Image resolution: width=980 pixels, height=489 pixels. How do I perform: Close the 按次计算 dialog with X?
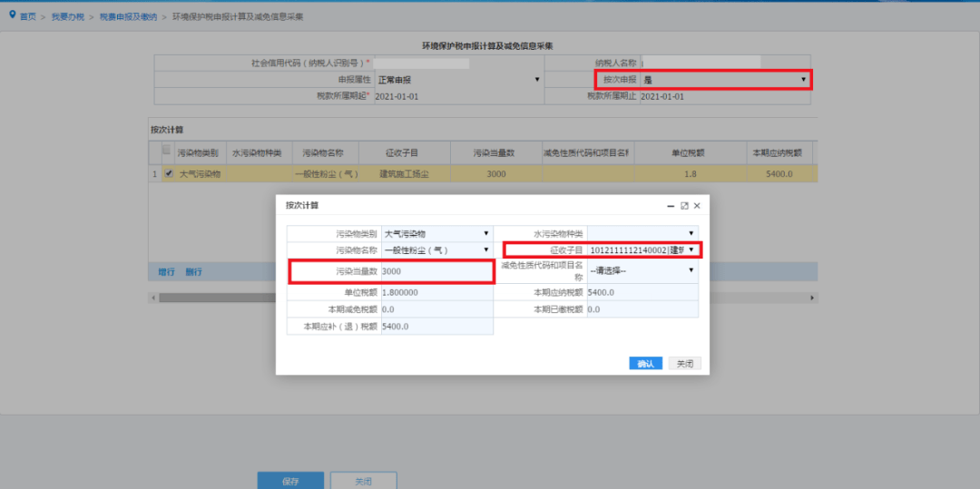pyautogui.click(x=697, y=205)
